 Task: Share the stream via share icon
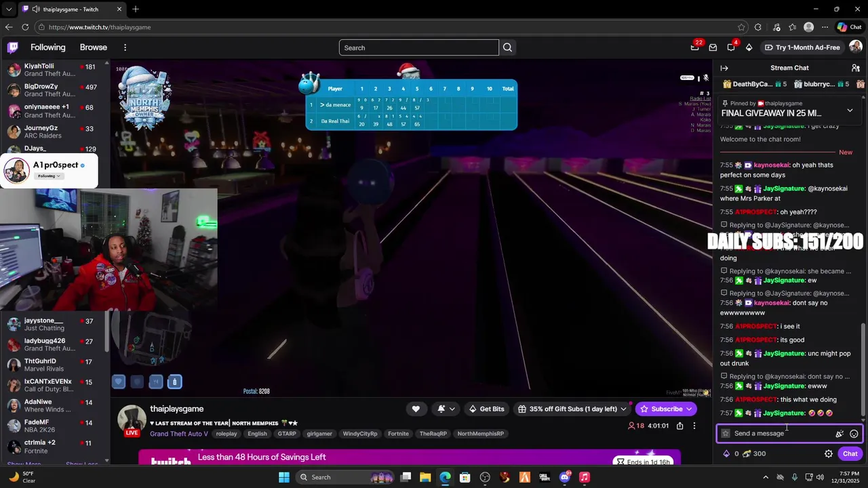[679, 426]
